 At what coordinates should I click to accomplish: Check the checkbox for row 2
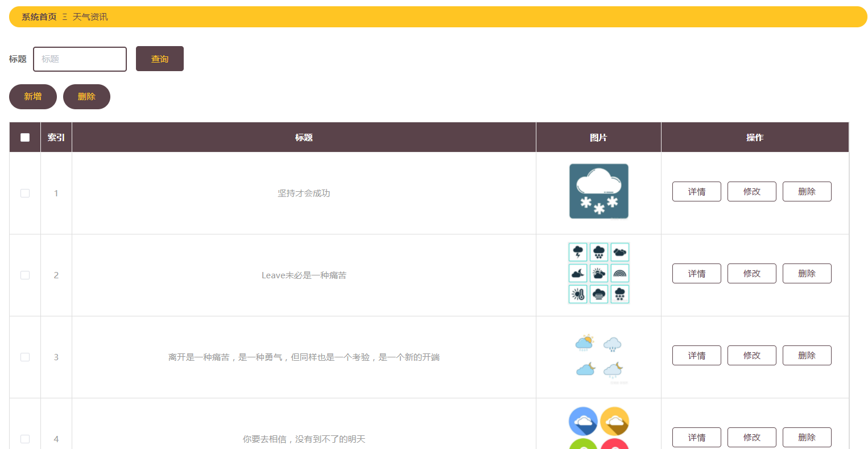coord(25,275)
